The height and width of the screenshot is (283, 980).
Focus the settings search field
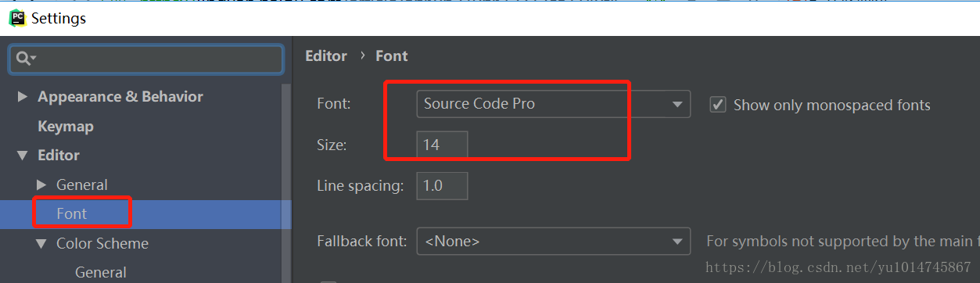[146, 59]
